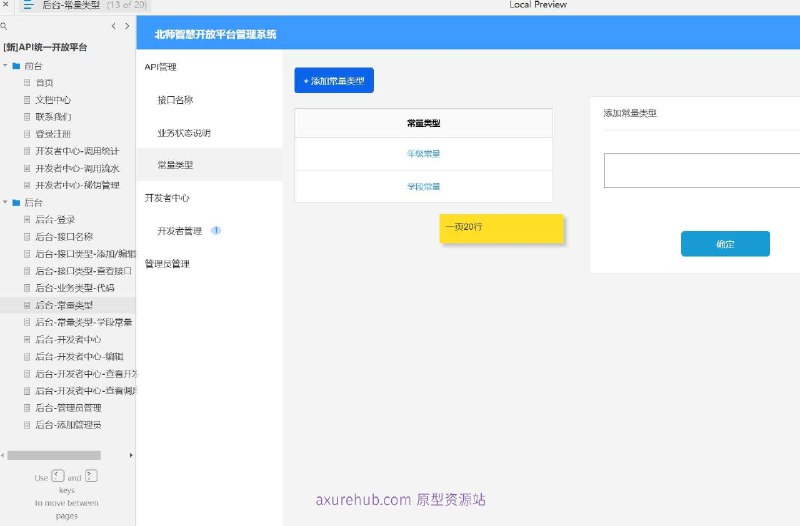The image size is (800, 526).
Task: Collapse the 后台 folder
Action: click(x=5, y=203)
